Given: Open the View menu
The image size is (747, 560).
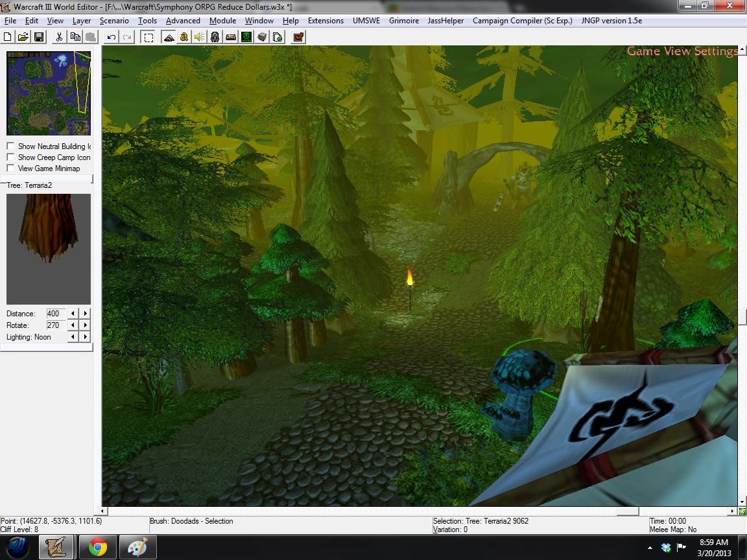Looking at the screenshot, I should 55,21.
